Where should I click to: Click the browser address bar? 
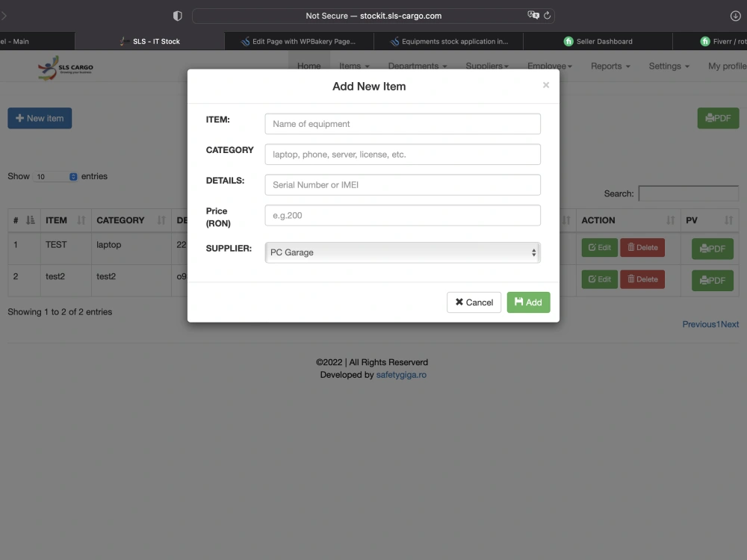click(x=373, y=16)
